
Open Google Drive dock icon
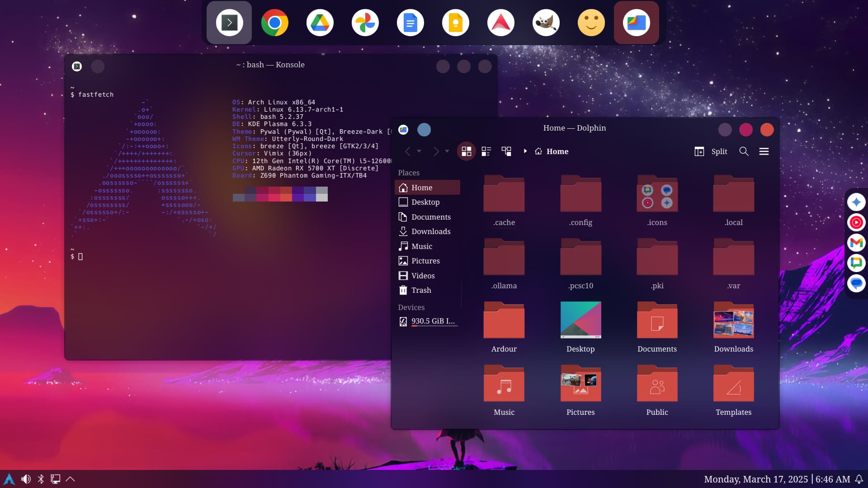coord(320,23)
